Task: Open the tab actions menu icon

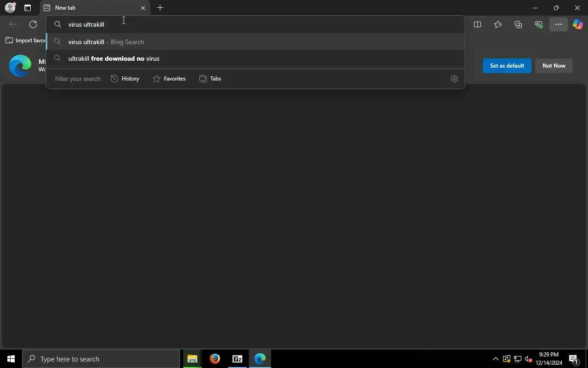Action: (28, 8)
